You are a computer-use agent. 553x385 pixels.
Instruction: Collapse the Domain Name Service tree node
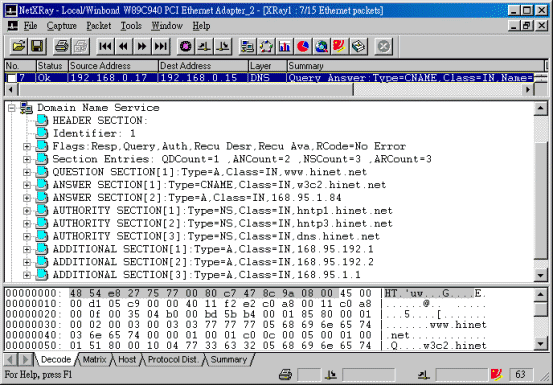[x=12, y=108]
